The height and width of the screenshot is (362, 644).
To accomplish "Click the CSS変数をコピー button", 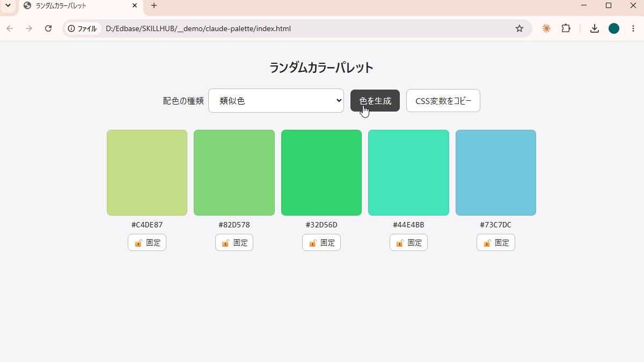I will click(443, 100).
